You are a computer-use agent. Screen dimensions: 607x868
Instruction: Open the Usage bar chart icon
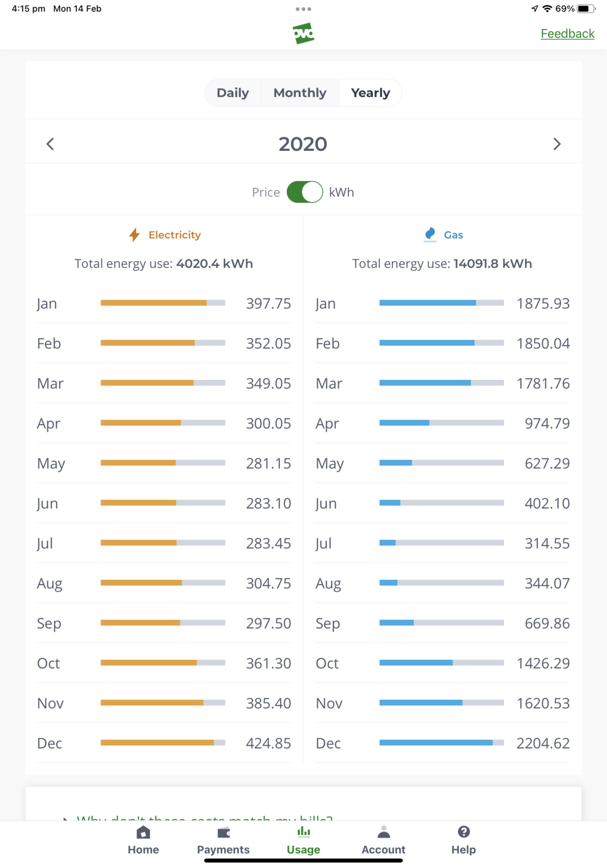coord(303,832)
